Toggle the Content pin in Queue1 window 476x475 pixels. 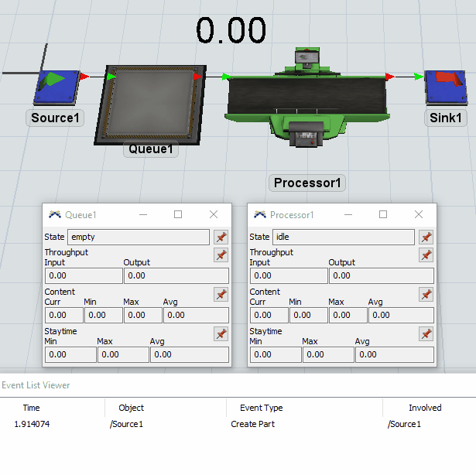(221, 294)
